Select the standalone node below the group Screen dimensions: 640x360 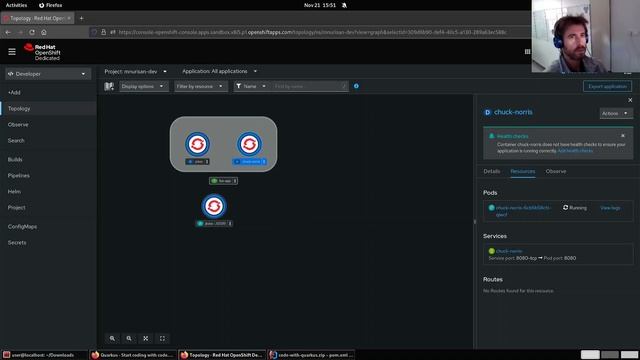click(x=214, y=206)
